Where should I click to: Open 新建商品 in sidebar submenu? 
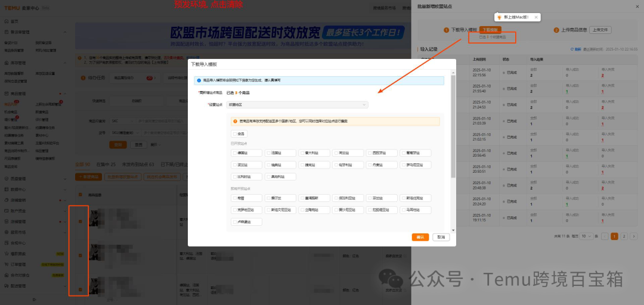coord(42,111)
